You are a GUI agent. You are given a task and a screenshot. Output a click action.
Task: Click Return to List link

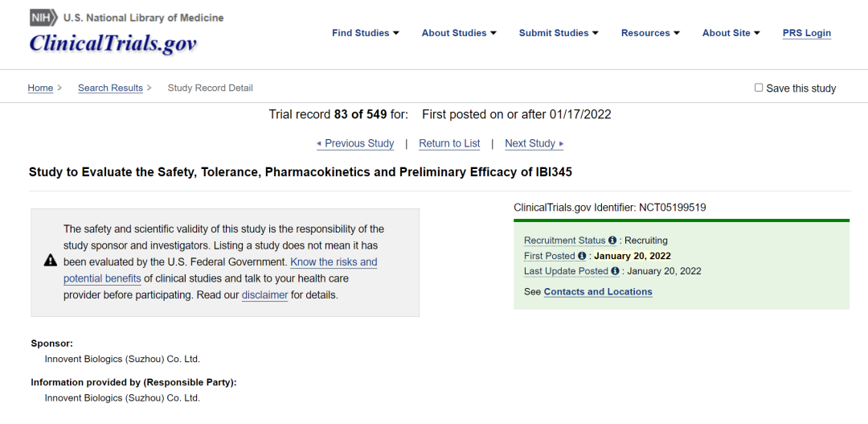pos(449,143)
